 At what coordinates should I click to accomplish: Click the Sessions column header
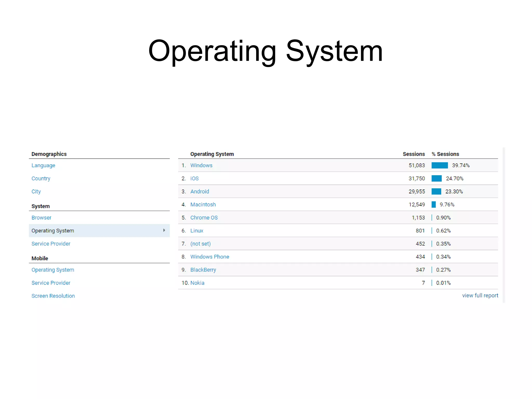(414, 154)
